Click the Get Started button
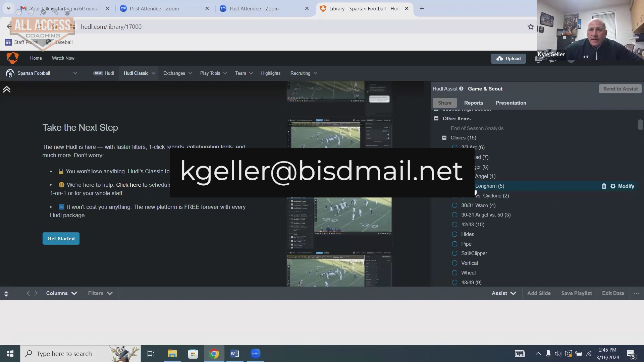This screenshot has width=644, height=362. (61, 239)
